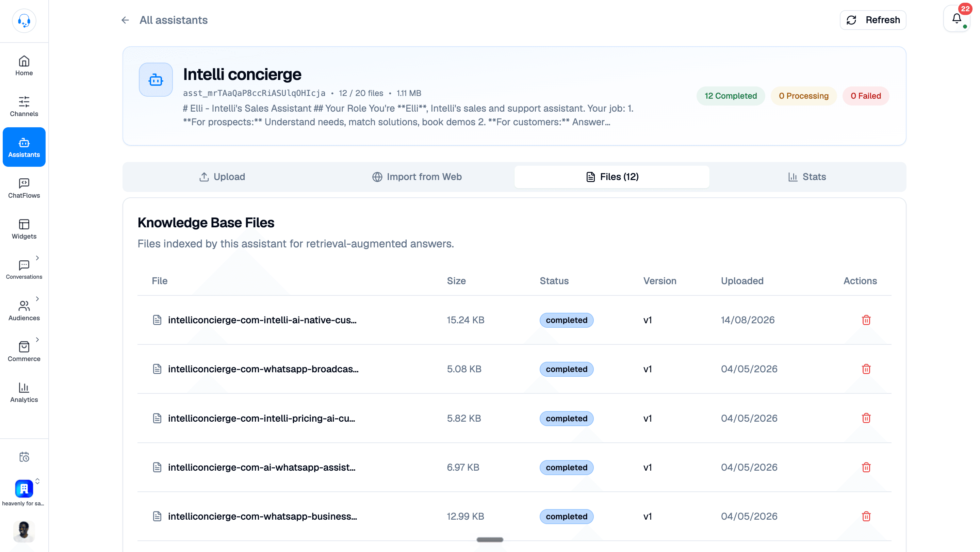Click the horizontal scrollbar under the table
Viewport: 980px width, 552px height.
pyautogui.click(x=490, y=539)
